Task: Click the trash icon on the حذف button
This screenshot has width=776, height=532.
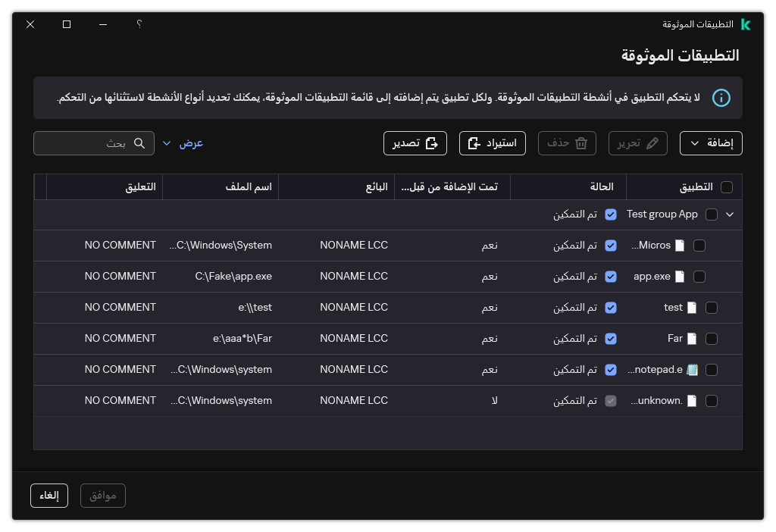Action: coord(580,142)
